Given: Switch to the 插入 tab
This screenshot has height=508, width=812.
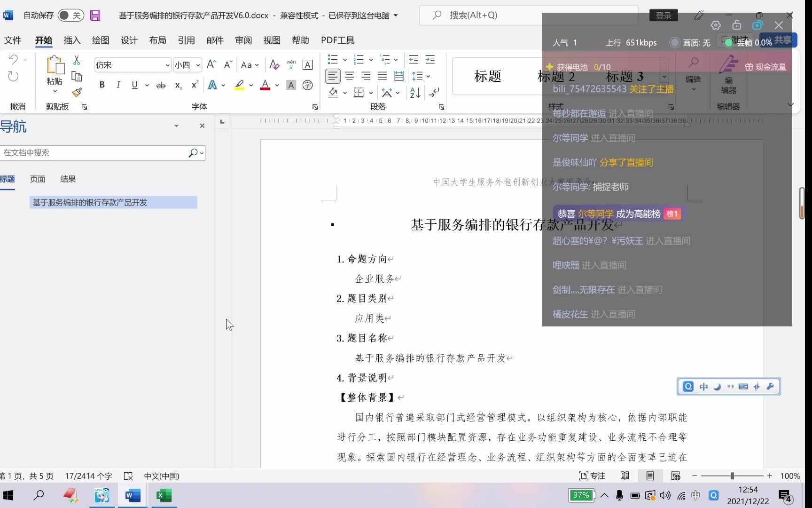Looking at the screenshot, I should coord(72,40).
